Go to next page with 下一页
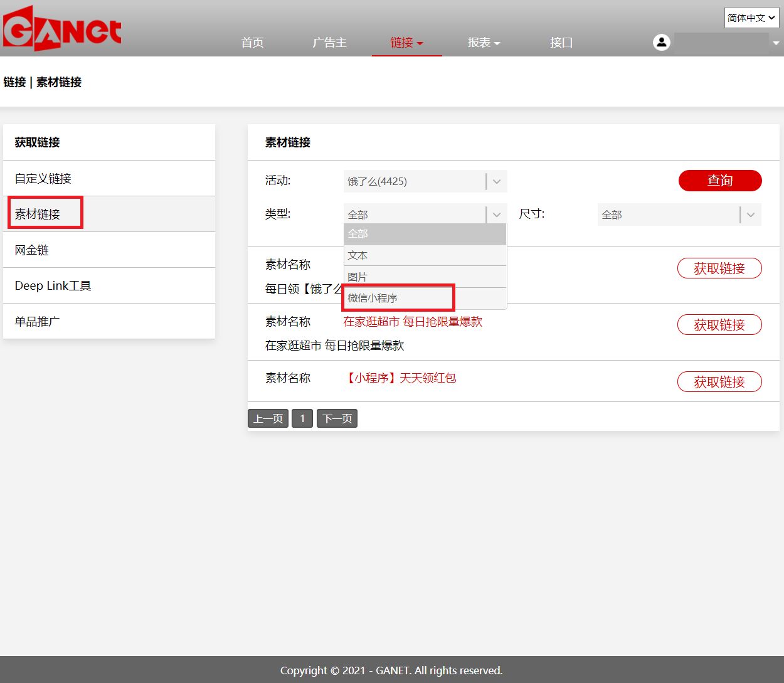Screen dimensions: 784x683 point(337,418)
